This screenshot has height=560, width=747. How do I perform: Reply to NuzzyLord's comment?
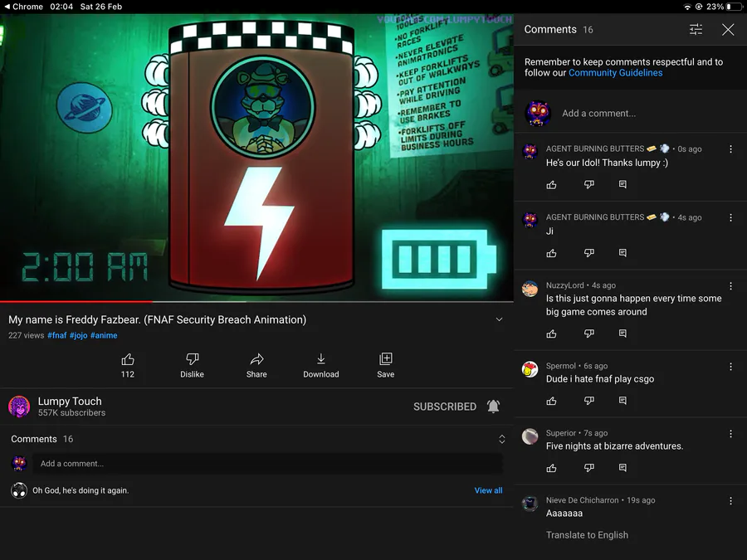[x=622, y=334]
